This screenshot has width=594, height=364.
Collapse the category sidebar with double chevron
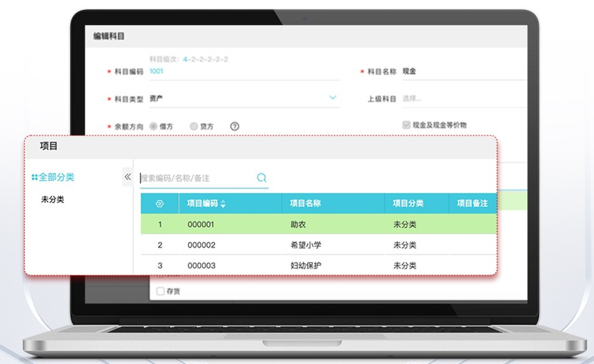click(x=128, y=177)
